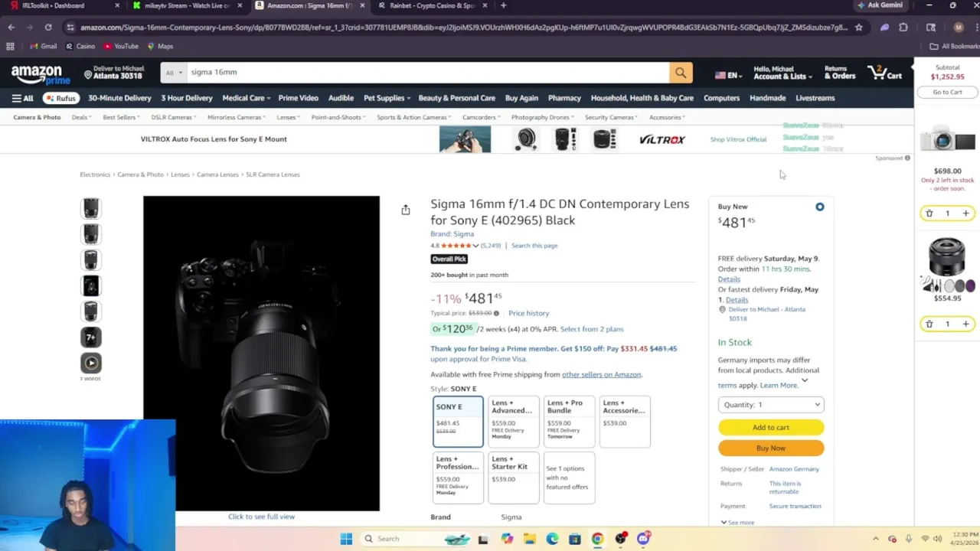Select Lens + Pro Bundle style
Viewport: 980px width, 551px height.
point(569,421)
